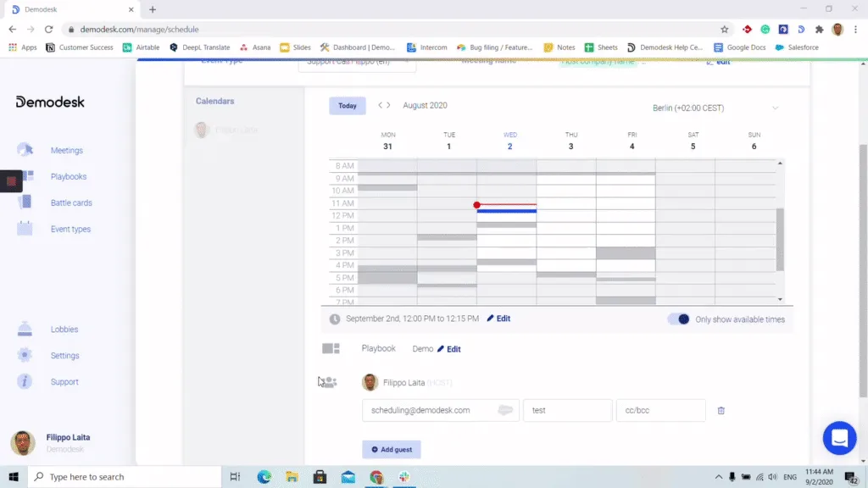
Task: Open Meetings from the sidebar
Action: [66, 151]
